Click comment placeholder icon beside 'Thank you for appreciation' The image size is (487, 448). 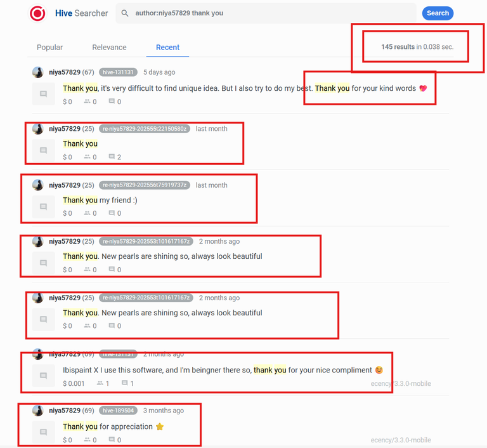44,432
